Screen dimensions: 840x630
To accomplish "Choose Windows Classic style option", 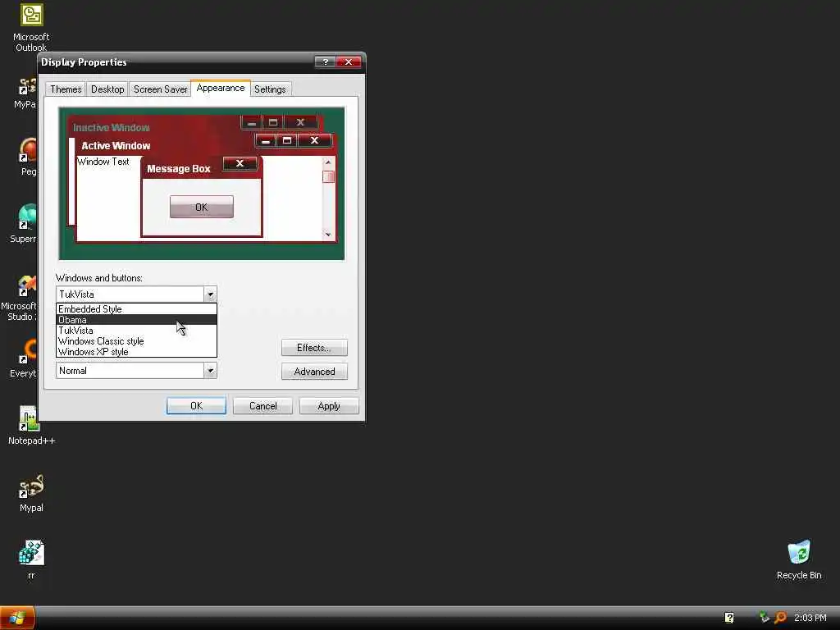I will pyautogui.click(x=137, y=341).
